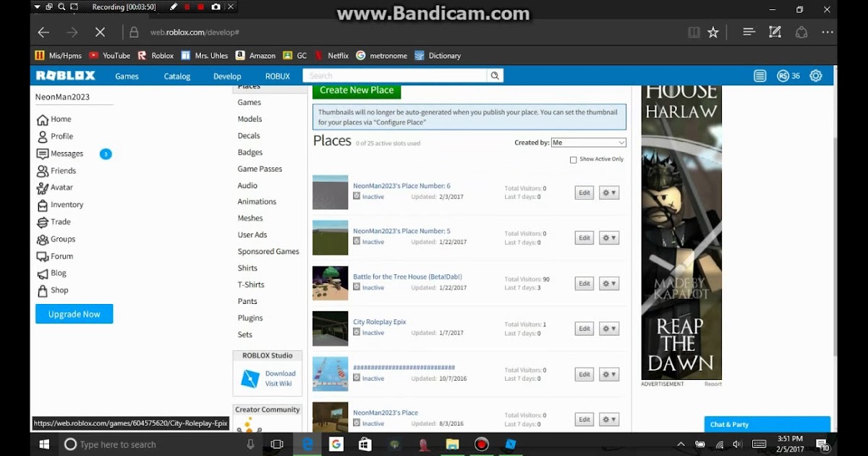Open Profile in the sidebar
Screen dimensions: 868x456
pyautogui.click(x=56, y=136)
